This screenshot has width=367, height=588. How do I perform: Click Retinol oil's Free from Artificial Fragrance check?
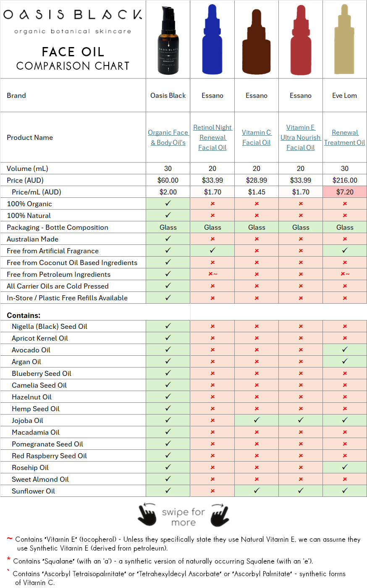point(212,250)
